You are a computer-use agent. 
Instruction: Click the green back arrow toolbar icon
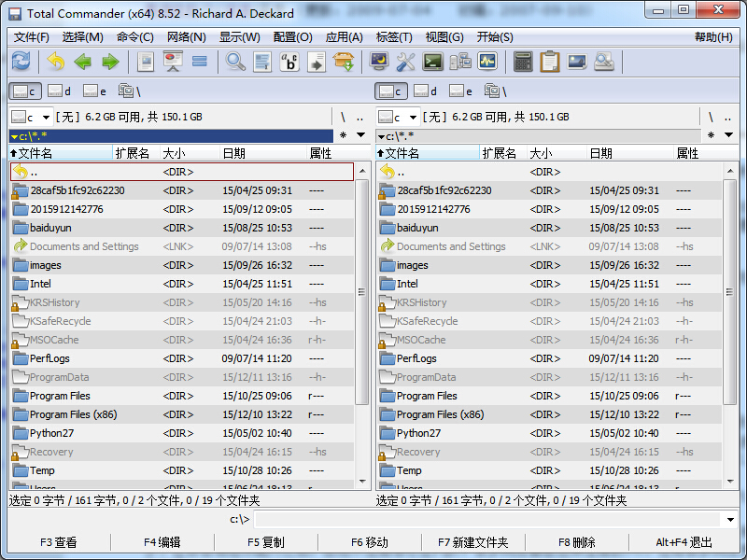[x=82, y=61]
